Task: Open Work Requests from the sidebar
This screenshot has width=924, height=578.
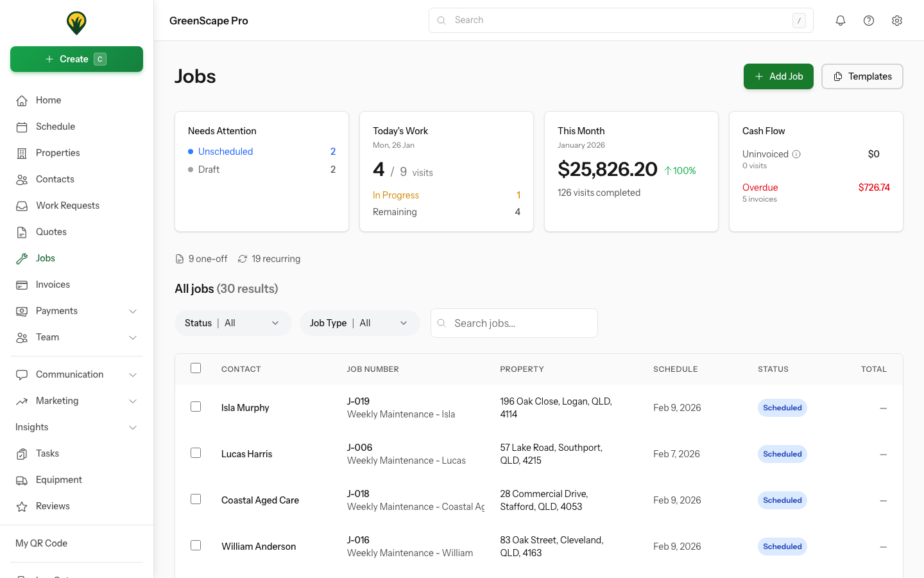Action: [x=22, y=205]
